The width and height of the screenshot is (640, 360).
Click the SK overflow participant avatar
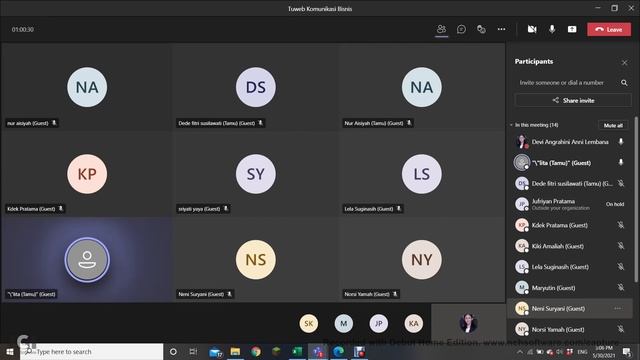309,323
